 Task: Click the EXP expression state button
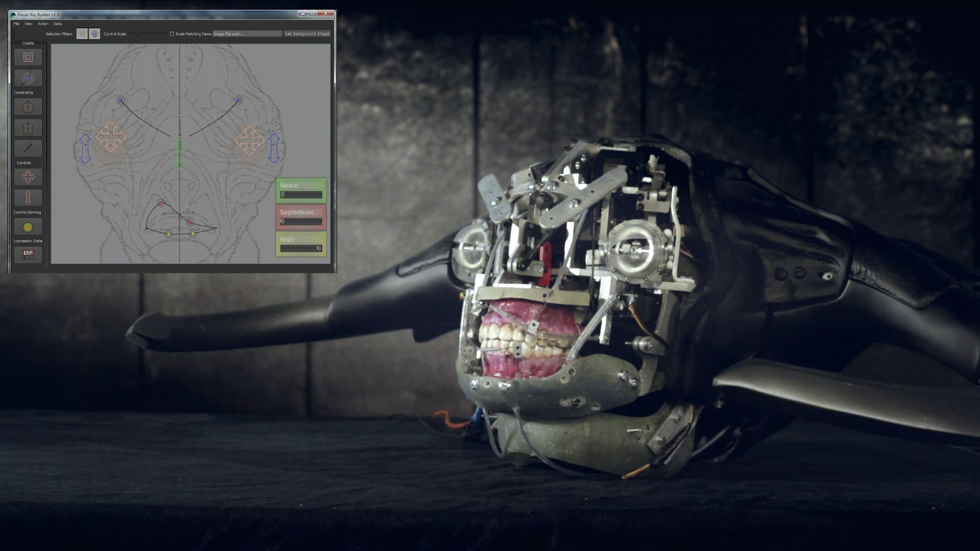(x=28, y=255)
